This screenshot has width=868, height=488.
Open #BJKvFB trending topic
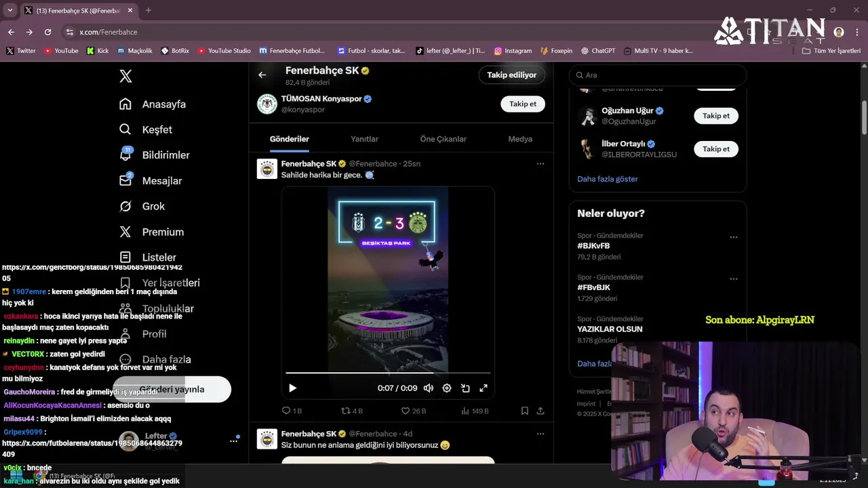coord(593,246)
